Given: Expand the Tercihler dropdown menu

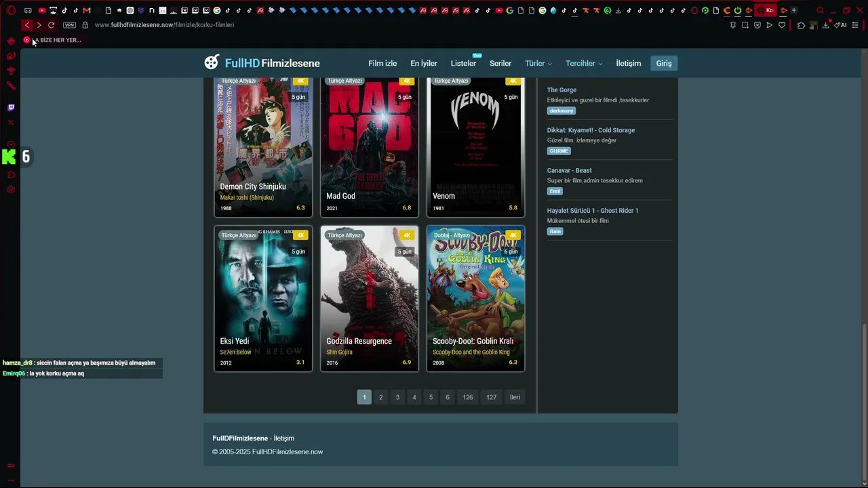Looking at the screenshot, I should 584,63.
